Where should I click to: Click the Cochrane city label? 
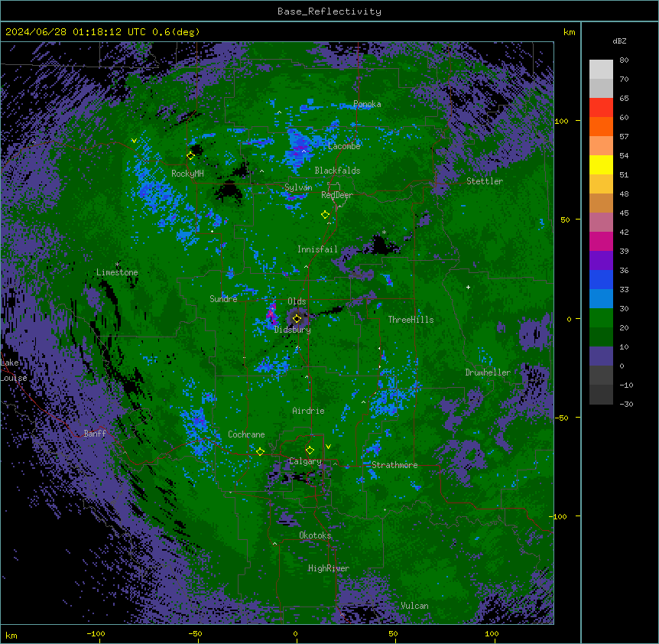click(x=246, y=434)
